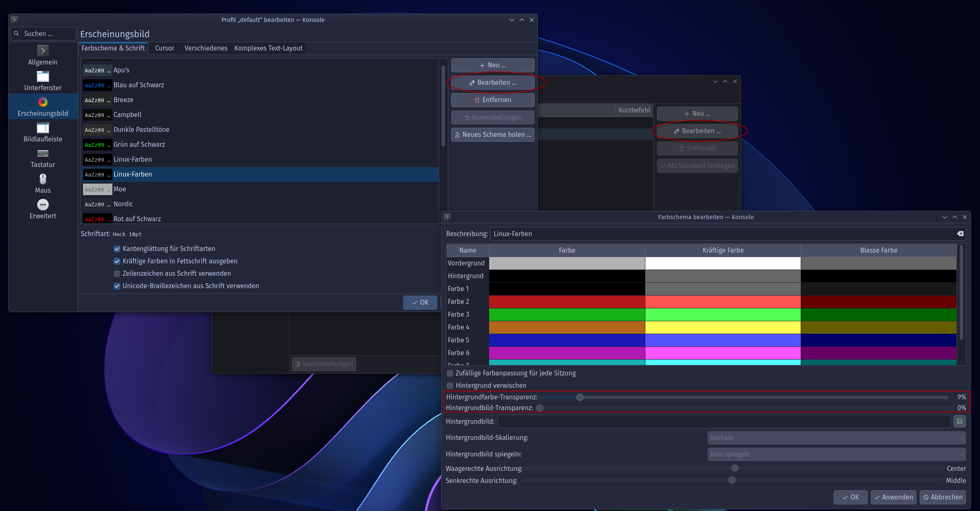Select the Blau auf Schwarz scheme
This screenshot has height=511, width=980.
tap(260, 85)
